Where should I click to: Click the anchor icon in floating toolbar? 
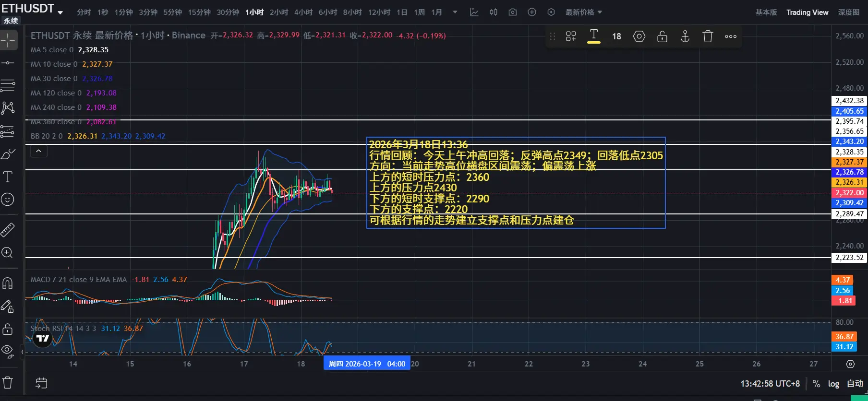685,36
